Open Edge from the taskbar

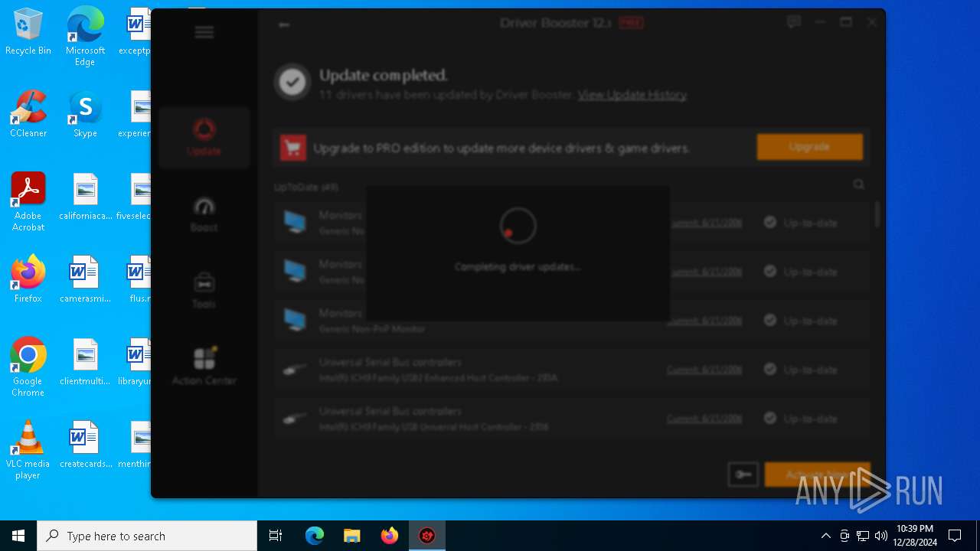(x=315, y=536)
